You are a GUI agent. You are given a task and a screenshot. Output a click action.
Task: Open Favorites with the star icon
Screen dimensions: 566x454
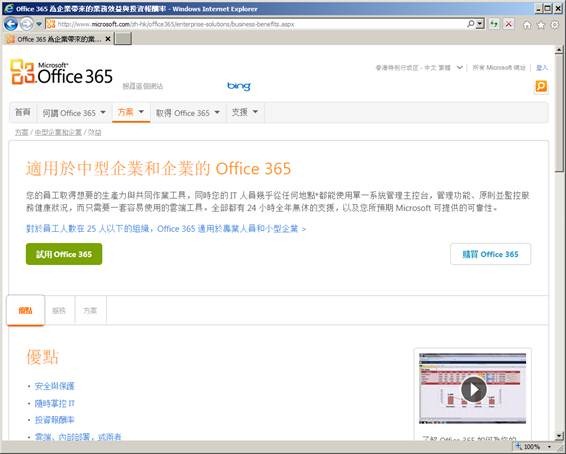click(541, 25)
